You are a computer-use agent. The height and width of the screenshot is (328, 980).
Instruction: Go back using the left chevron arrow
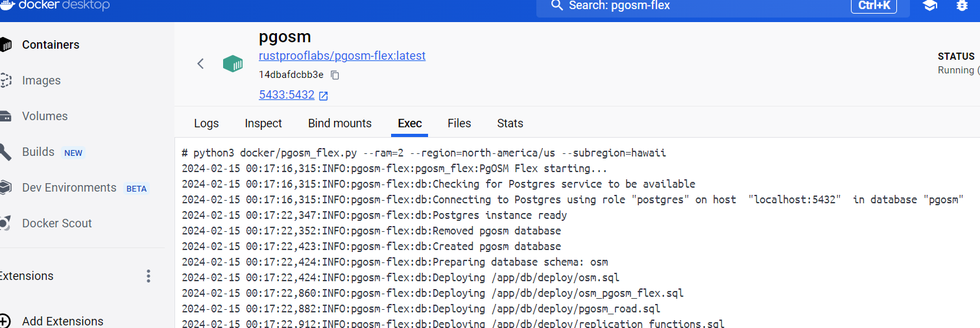pos(200,64)
